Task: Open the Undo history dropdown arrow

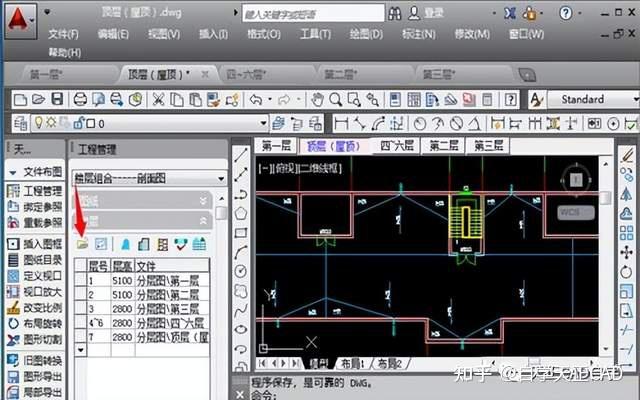Action: [x=270, y=99]
